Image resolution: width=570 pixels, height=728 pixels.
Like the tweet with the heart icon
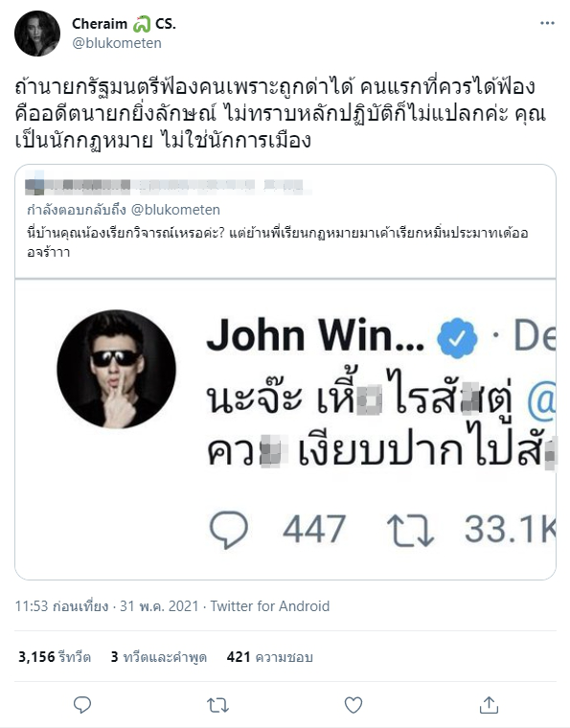353,705
